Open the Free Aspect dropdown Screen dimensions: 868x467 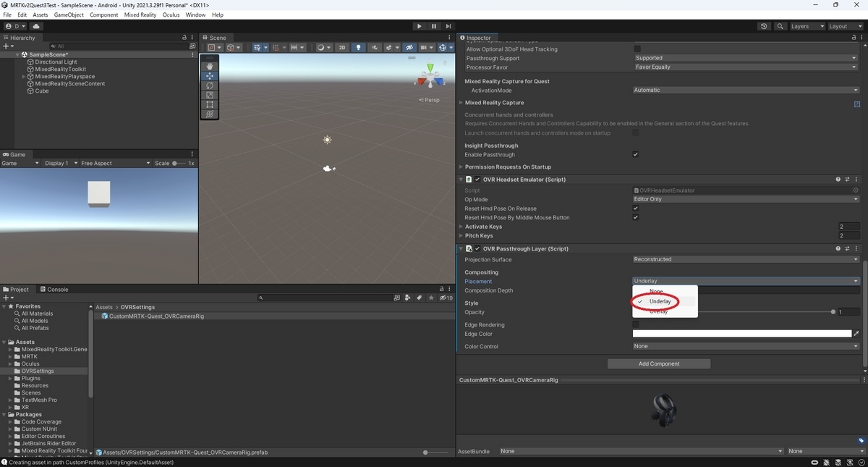(114, 163)
